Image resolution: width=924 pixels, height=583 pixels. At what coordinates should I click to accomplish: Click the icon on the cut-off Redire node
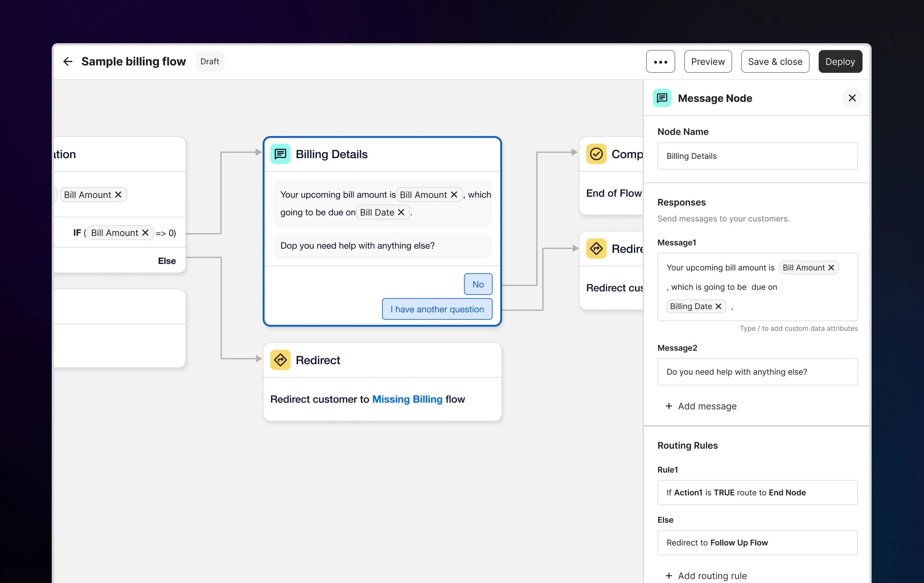click(x=596, y=249)
